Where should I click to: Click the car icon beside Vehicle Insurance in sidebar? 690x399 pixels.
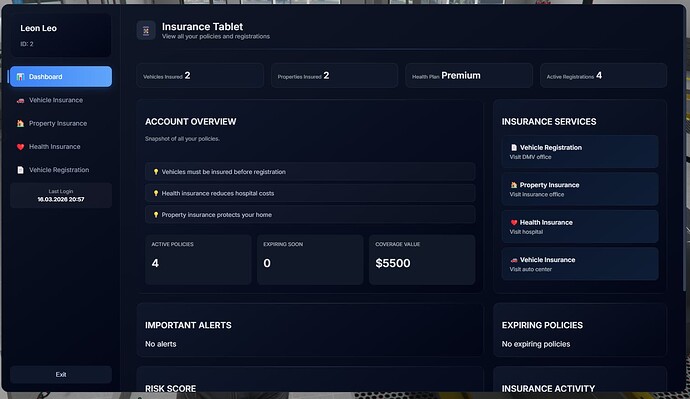(20, 101)
